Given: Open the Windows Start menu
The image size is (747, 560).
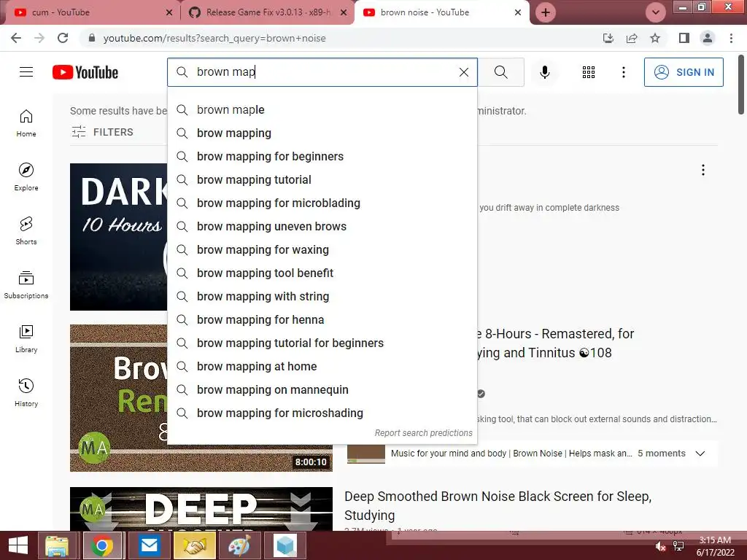Looking at the screenshot, I should coord(18,545).
